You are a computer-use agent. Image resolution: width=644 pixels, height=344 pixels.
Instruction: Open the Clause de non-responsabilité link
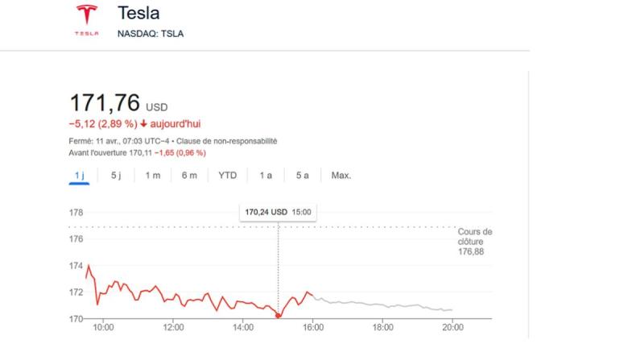(x=237, y=140)
